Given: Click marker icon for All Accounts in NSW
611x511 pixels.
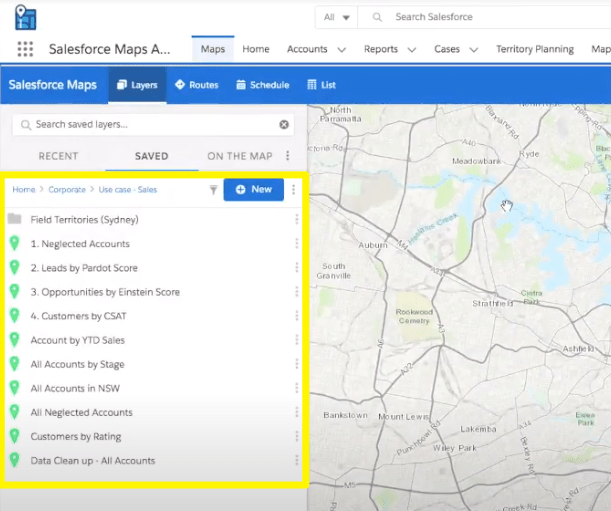Looking at the screenshot, I should coord(14,388).
